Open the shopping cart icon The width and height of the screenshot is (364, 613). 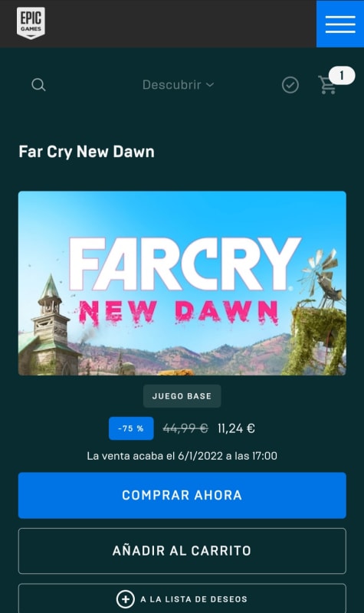327,85
